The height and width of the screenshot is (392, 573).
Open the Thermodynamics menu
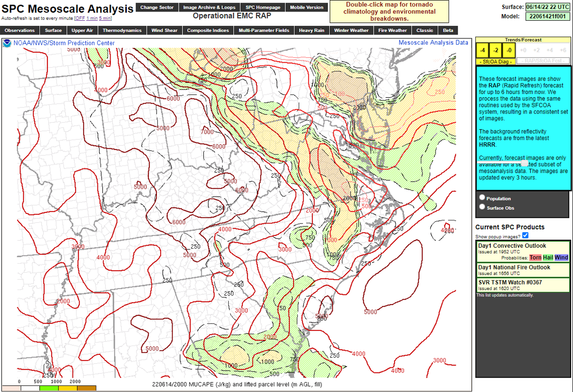click(122, 30)
